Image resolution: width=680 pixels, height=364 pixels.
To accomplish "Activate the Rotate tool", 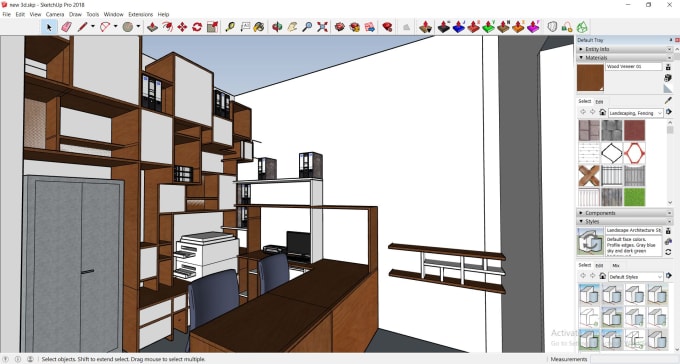I will pyautogui.click(x=197, y=27).
